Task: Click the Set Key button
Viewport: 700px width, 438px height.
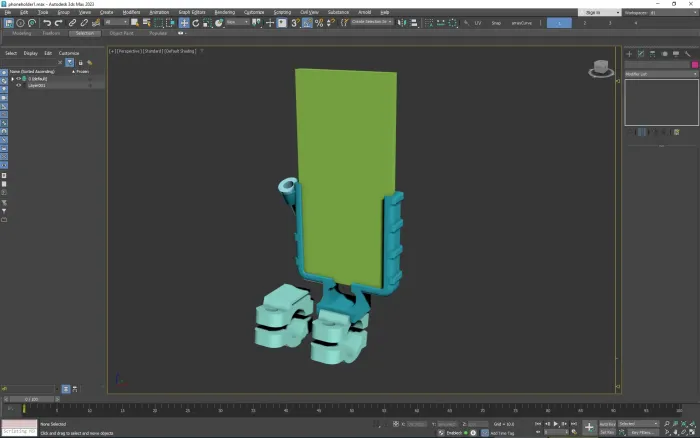Action: (607, 432)
